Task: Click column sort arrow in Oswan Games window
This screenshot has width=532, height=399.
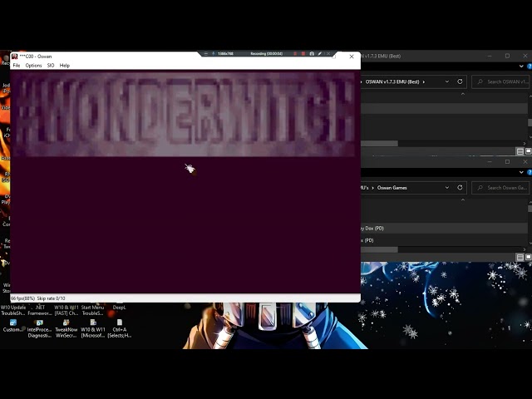Action: click(x=463, y=199)
